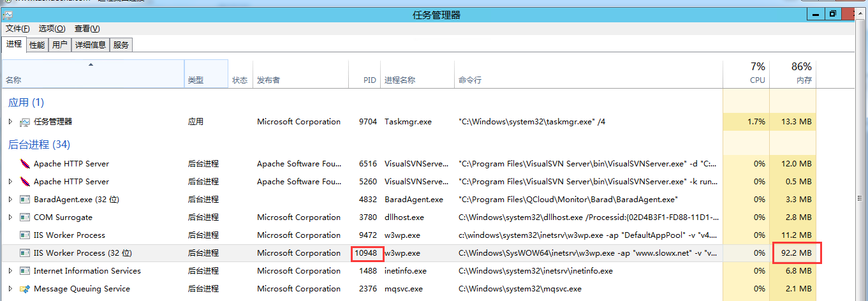This screenshot has width=868, height=301.
Task: Sort by the 发布者 column header
Action: click(x=301, y=73)
